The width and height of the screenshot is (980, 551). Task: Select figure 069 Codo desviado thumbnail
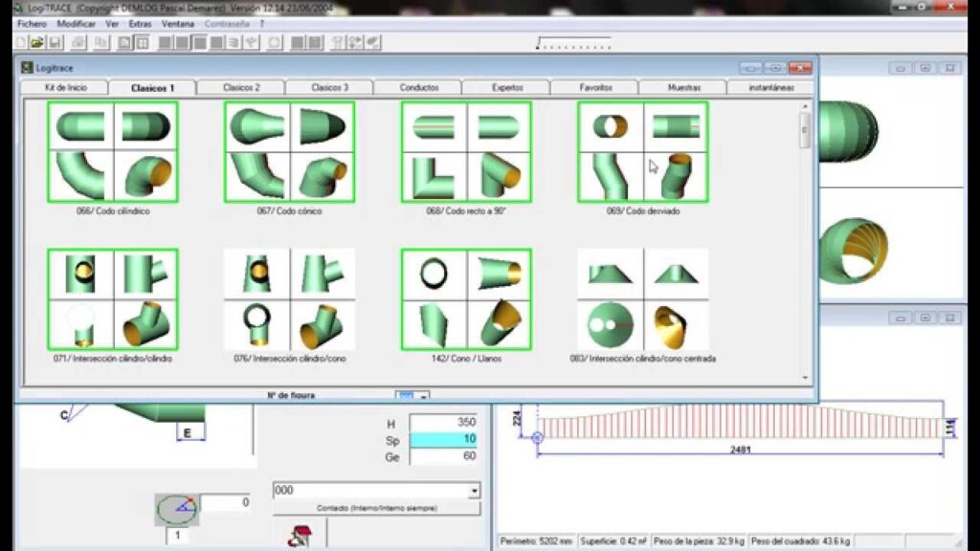click(643, 152)
